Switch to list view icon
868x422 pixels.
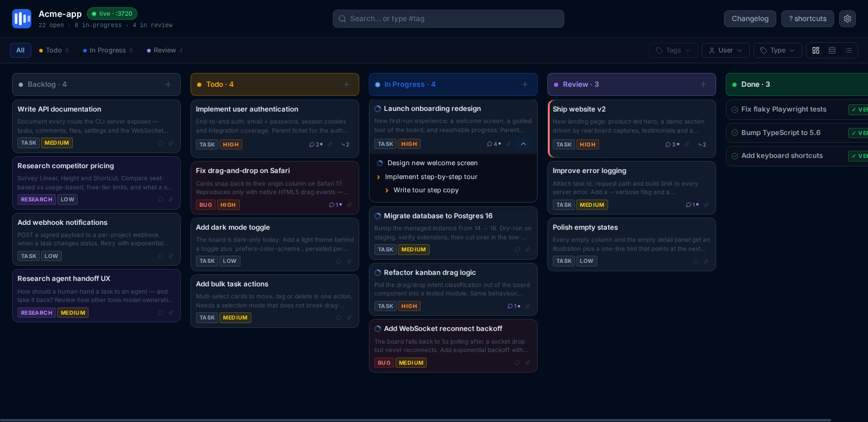pos(848,51)
